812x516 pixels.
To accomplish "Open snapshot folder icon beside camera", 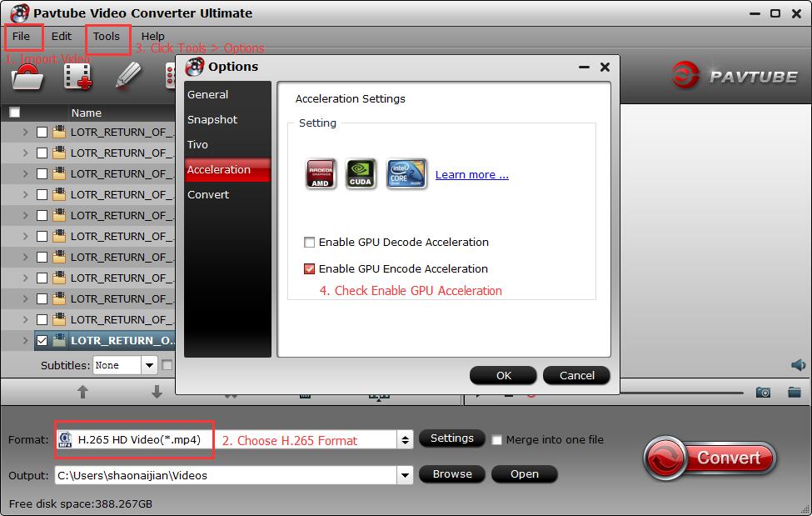I will 795,392.
